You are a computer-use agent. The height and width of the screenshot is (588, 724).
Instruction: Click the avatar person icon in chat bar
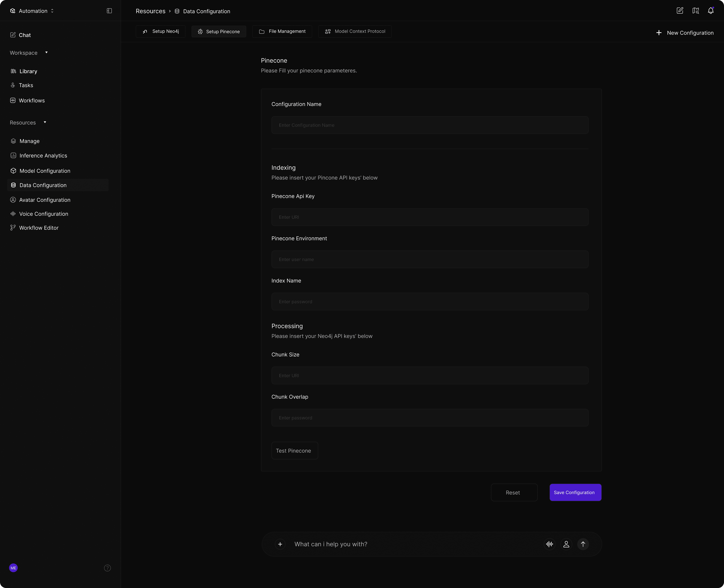[566, 544]
